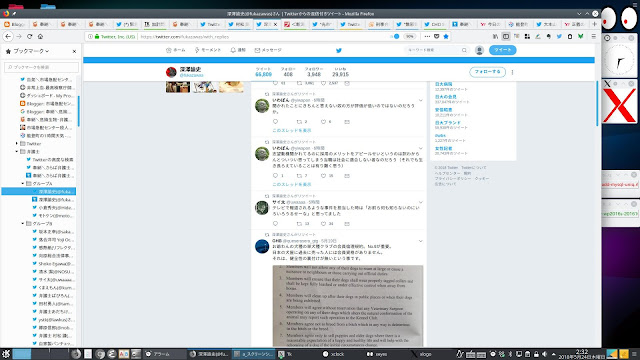This screenshot has height=360, width=640.
Task: Click the フォローする button
Action: pos(487,72)
